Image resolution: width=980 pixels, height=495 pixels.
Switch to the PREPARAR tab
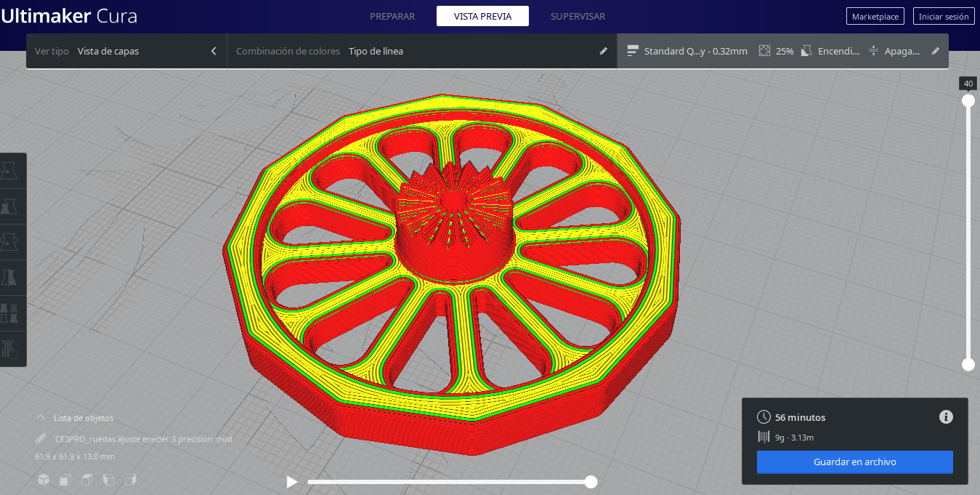point(393,16)
